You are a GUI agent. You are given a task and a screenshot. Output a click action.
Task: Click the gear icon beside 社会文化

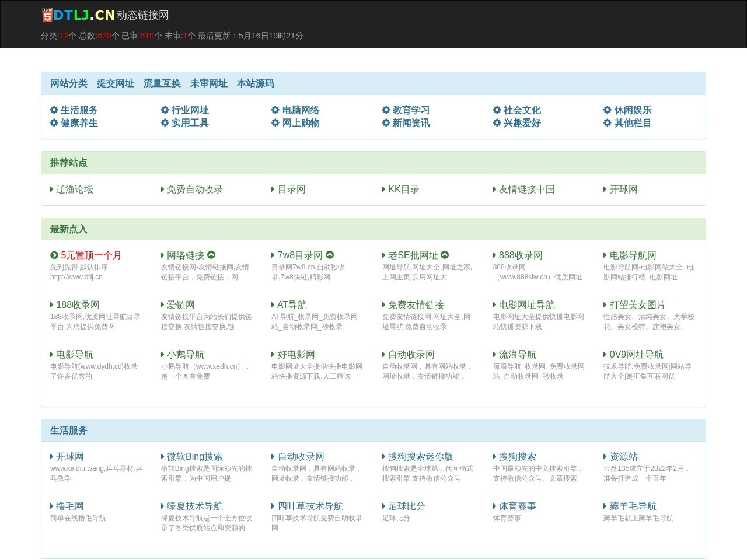(497, 110)
